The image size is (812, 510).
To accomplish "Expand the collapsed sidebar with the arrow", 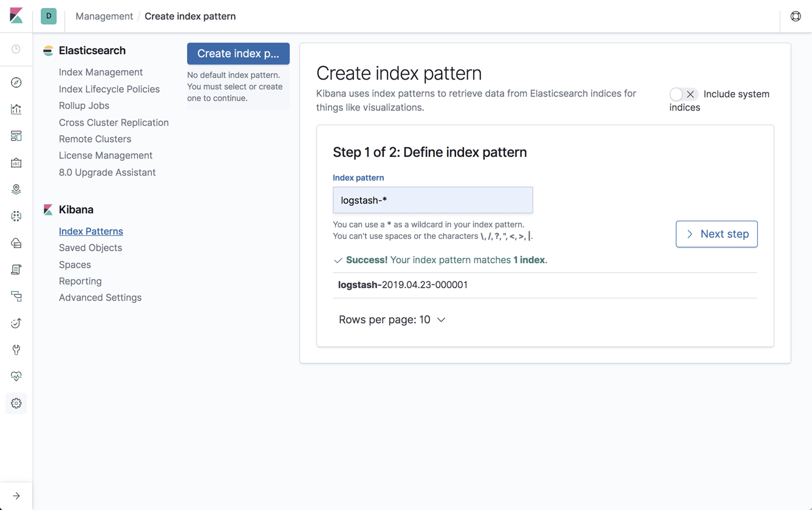I will [16, 495].
